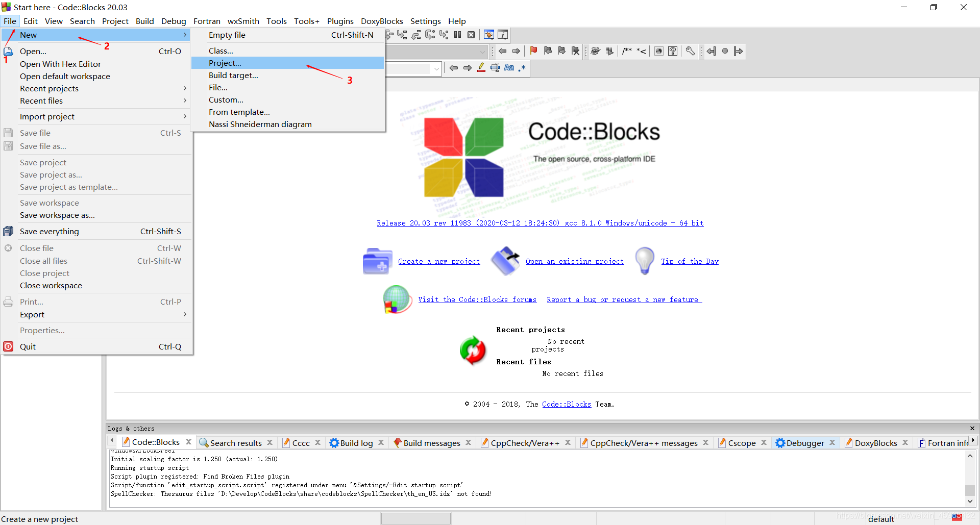980x525 pixels.
Task: Click the DoxyBlocks CHM help icon
Action: click(673, 51)
